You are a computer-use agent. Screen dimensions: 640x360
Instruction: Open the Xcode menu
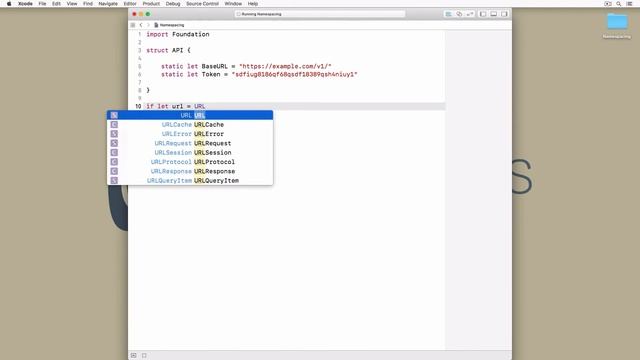(25, 4)
